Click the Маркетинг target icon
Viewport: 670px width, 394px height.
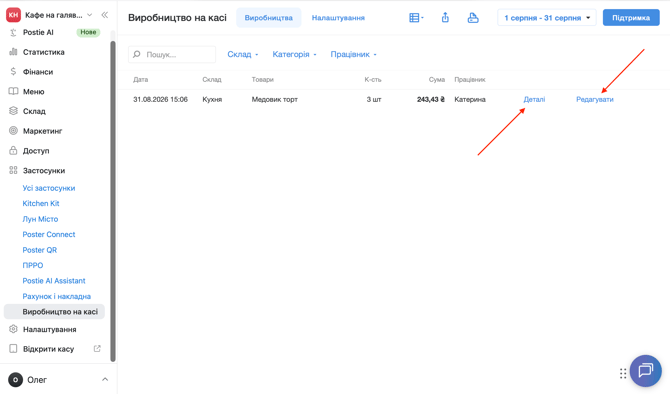pyautogui.click(x=13, y=130)
